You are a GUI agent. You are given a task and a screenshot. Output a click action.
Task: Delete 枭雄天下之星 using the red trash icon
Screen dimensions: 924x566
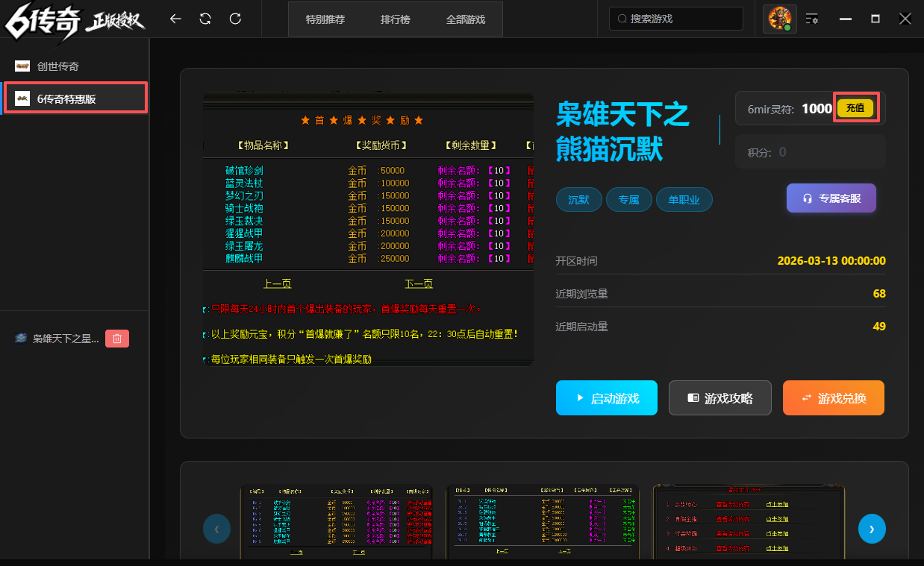117,338
